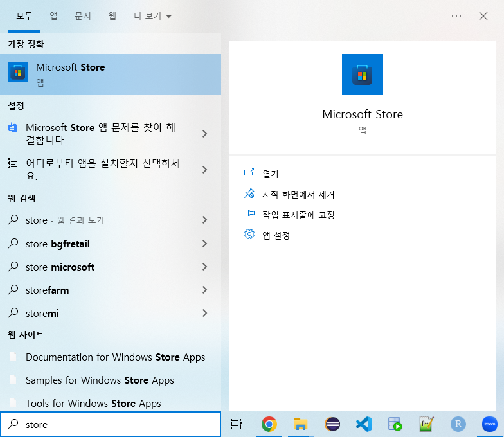Select the storemi suggestion text

coord(42,314)
